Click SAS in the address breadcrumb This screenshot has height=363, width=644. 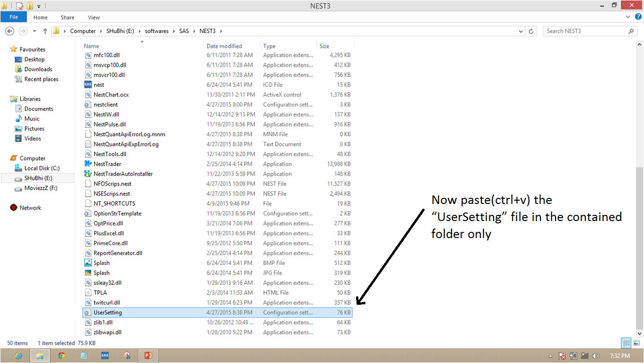click(x=184, y=31)
